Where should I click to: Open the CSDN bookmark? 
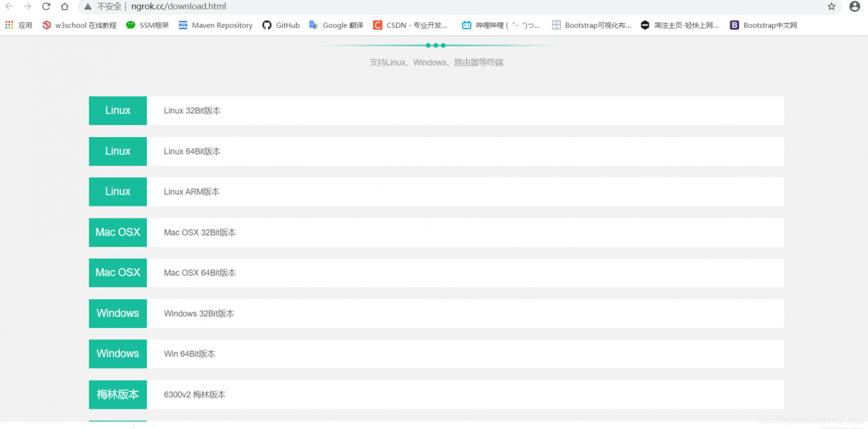click(411, 25)
